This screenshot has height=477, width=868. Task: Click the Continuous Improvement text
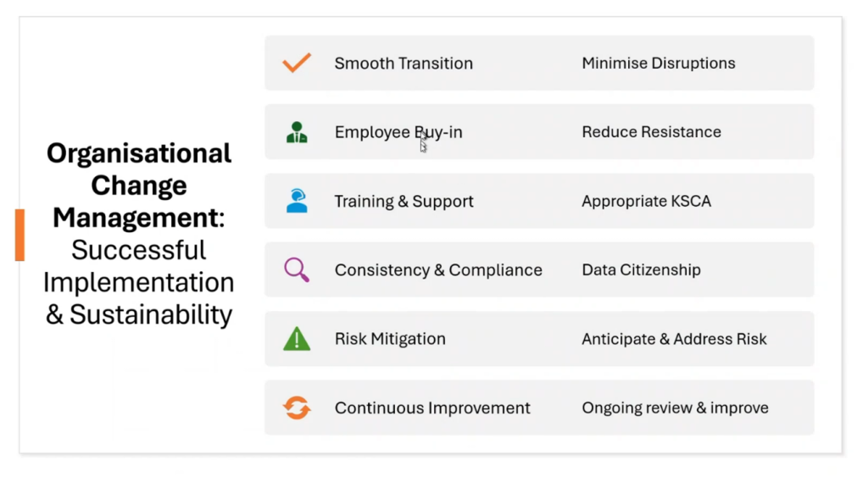click(x=432, y=408)
